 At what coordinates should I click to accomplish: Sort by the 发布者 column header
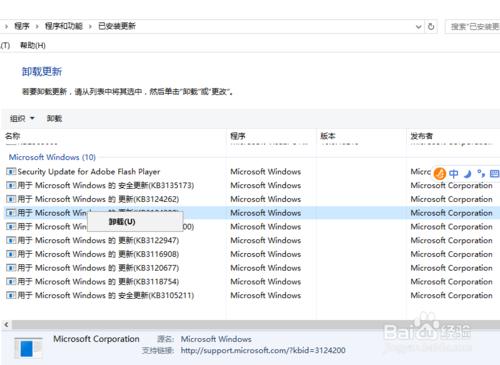tap(421, 136)
